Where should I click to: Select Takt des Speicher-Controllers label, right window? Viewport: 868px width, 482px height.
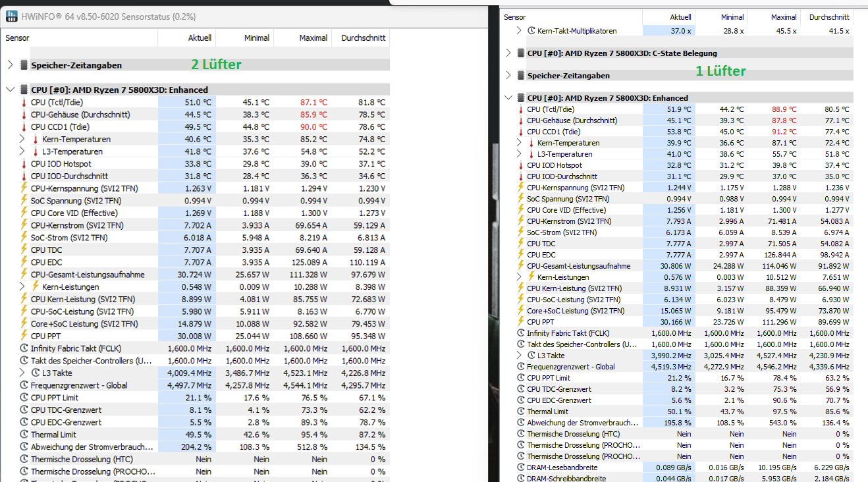click(x=582, y=344)
